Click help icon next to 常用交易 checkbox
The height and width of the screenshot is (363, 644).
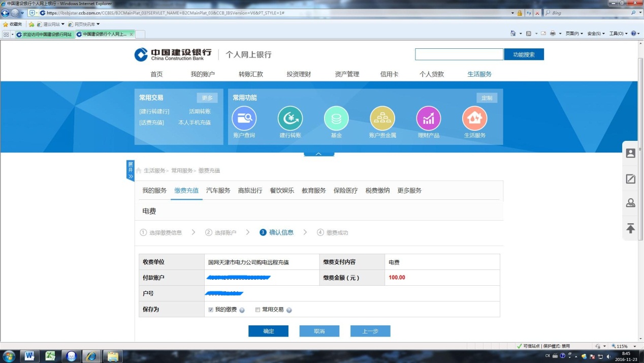point(289,310)
